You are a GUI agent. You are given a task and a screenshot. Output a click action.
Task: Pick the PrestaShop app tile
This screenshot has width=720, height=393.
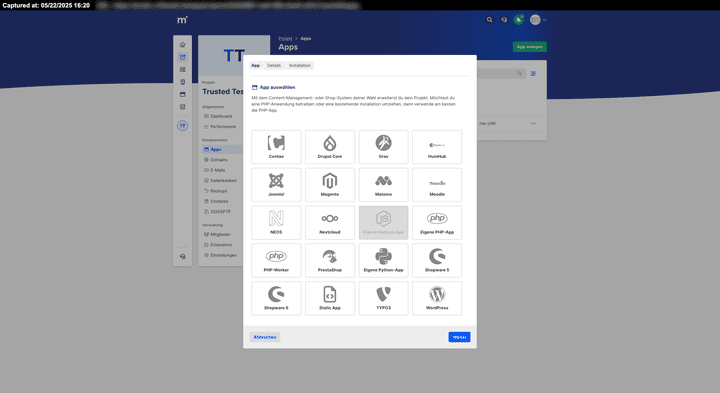[330, 260]
